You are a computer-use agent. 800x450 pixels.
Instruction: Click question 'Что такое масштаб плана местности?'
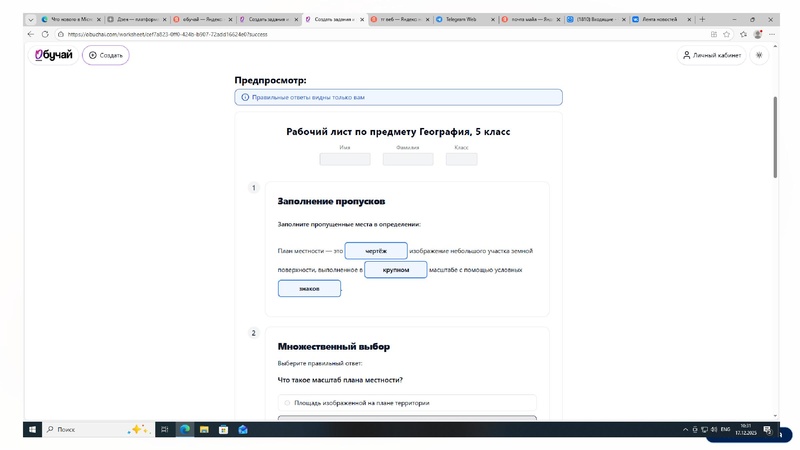(x=340, y=380)
